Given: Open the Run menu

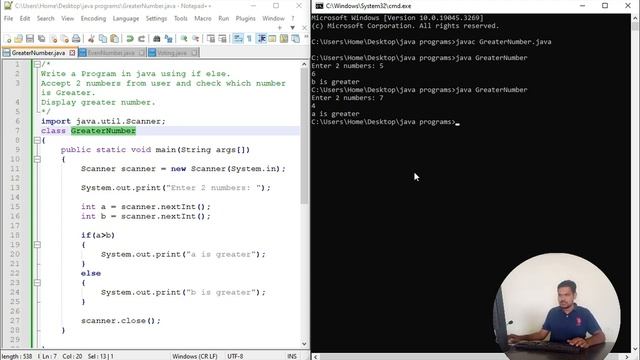Looking at the screenshot, I should (x=224, y=18).
